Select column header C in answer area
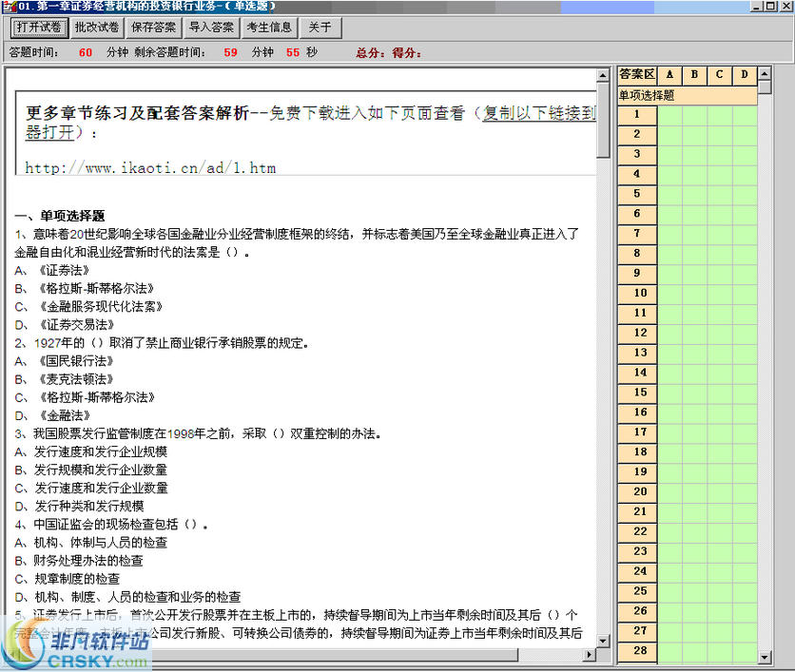This screenshot has height=672, width=795. [x=720, y=74]
